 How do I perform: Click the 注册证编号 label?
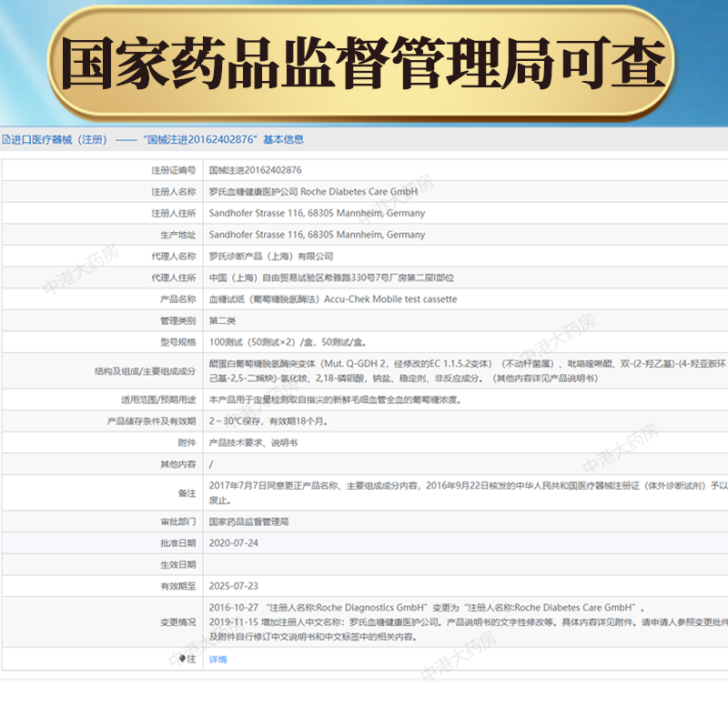(174, 170)
